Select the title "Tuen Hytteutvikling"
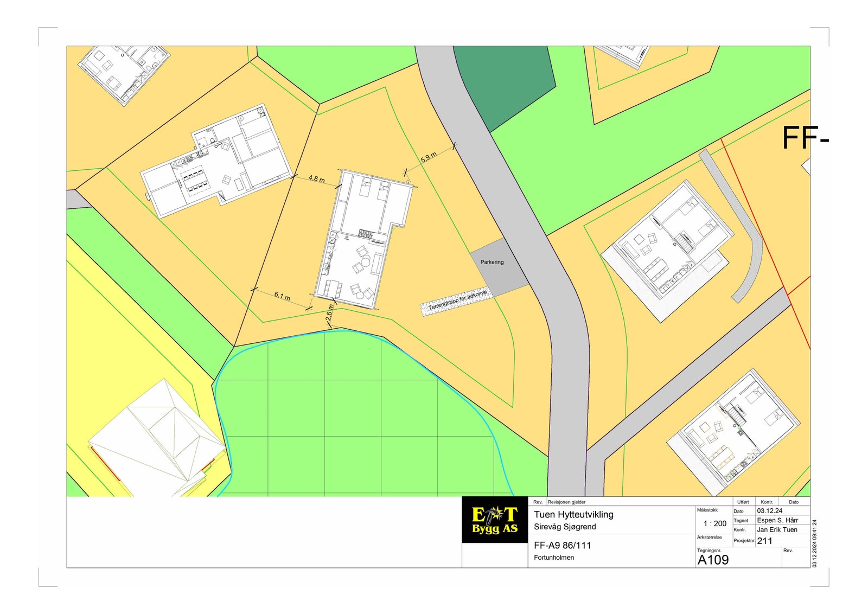 pos(573,514)
